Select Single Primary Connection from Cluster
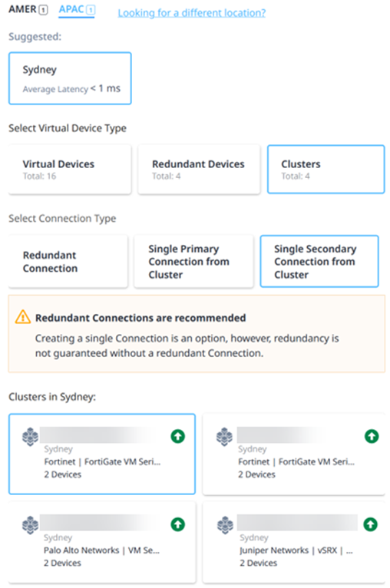 pyautogui.click(x=193, y=261)
